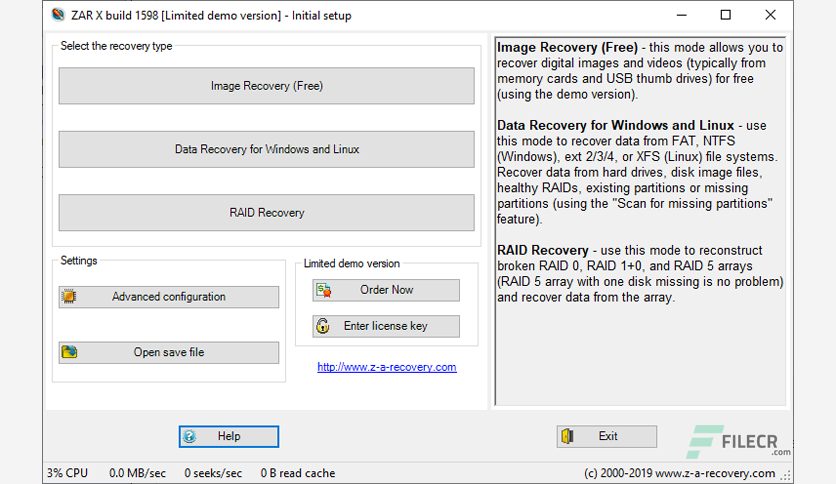Image resolution: width=836 pixels, height=484 pixels.
Task: Click the 0.0 MB/sec status entry
Action: click(138, 473)
